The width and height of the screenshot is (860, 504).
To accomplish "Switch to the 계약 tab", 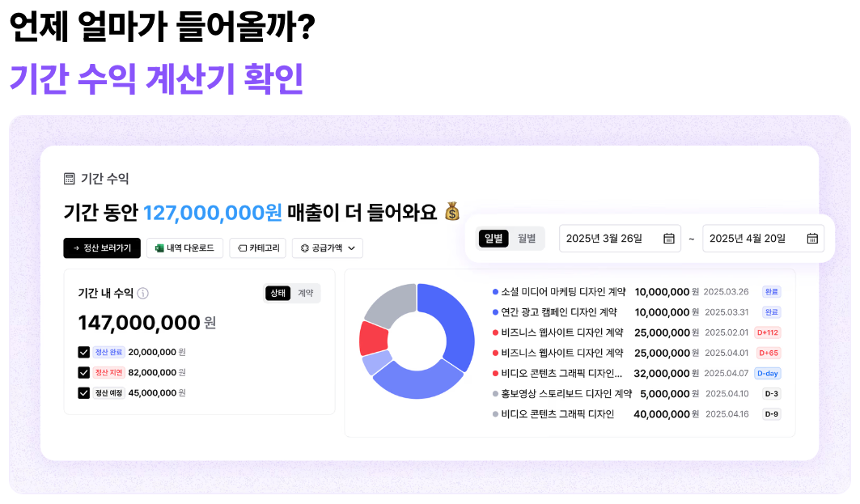I will click(x=306, y=293).
